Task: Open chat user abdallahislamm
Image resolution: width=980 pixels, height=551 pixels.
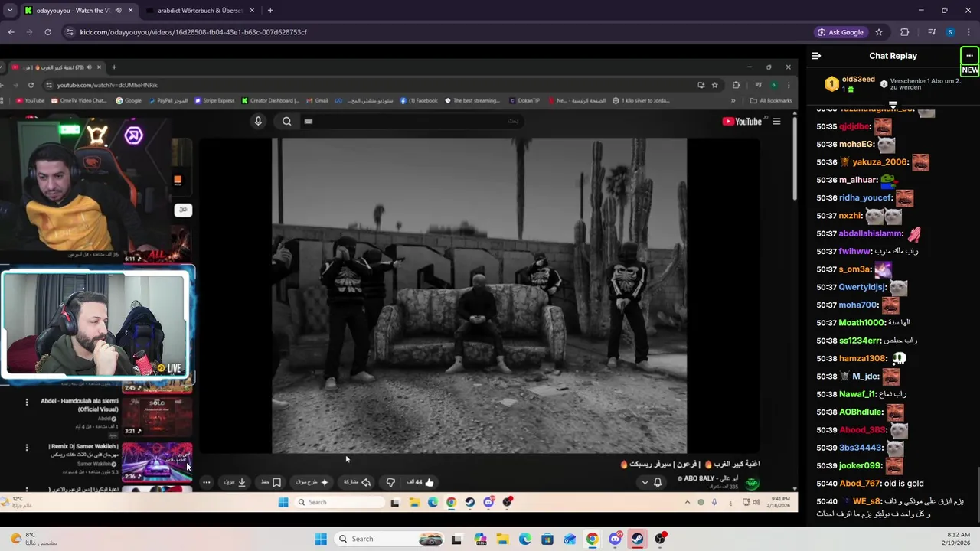Action: pyautogui.click(x=871, y=233)
